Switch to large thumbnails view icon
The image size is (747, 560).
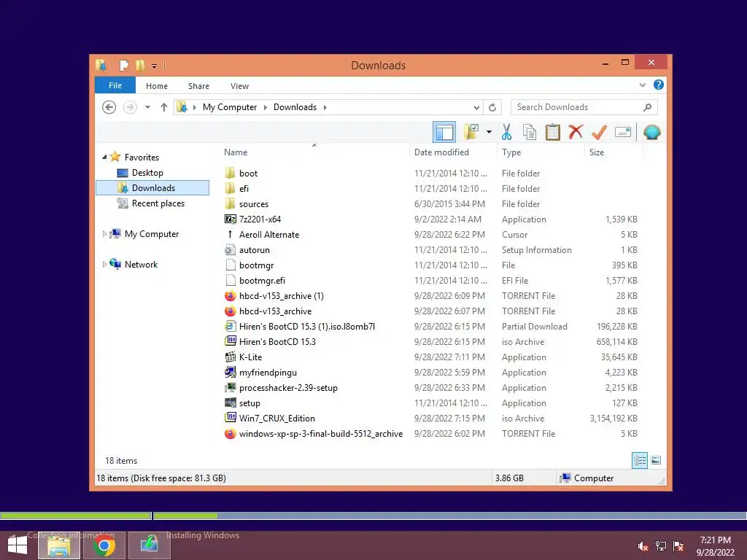[x=656, y=460]
